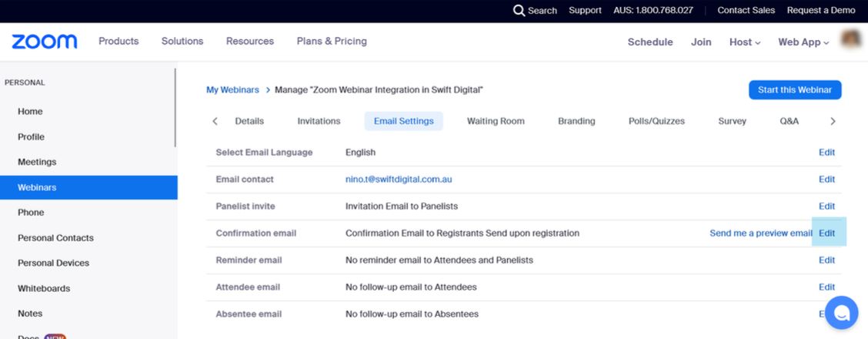Expand the Web App dropdown

pos(803,42)
